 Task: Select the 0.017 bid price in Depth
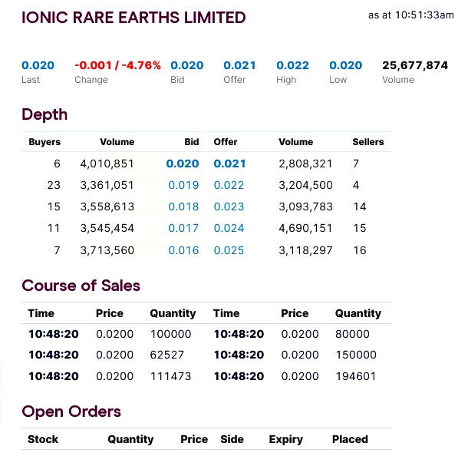tap(183, 228)
